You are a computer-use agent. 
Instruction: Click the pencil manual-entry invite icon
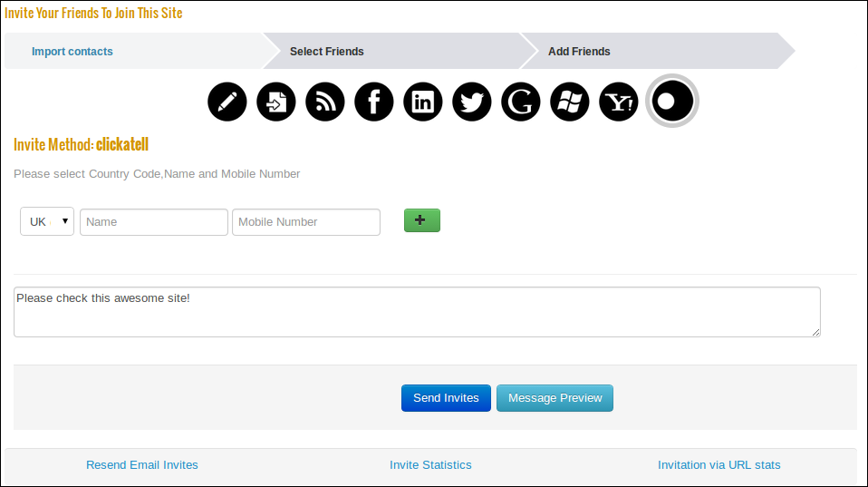tap(227, 102)
